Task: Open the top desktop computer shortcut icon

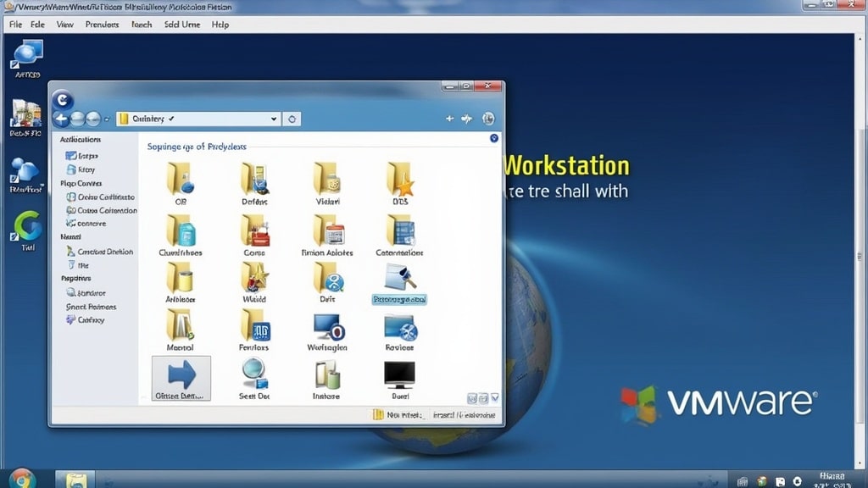Action: tap(27, 54)
